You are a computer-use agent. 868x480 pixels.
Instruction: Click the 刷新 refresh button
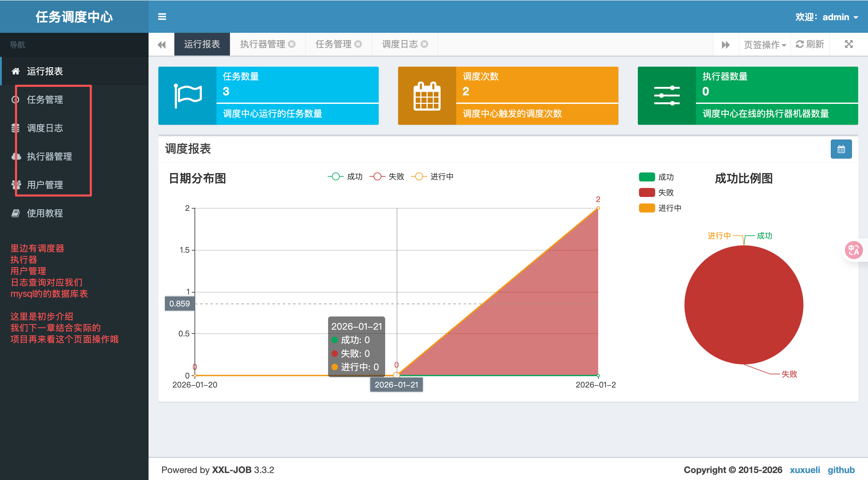[810, 44]
